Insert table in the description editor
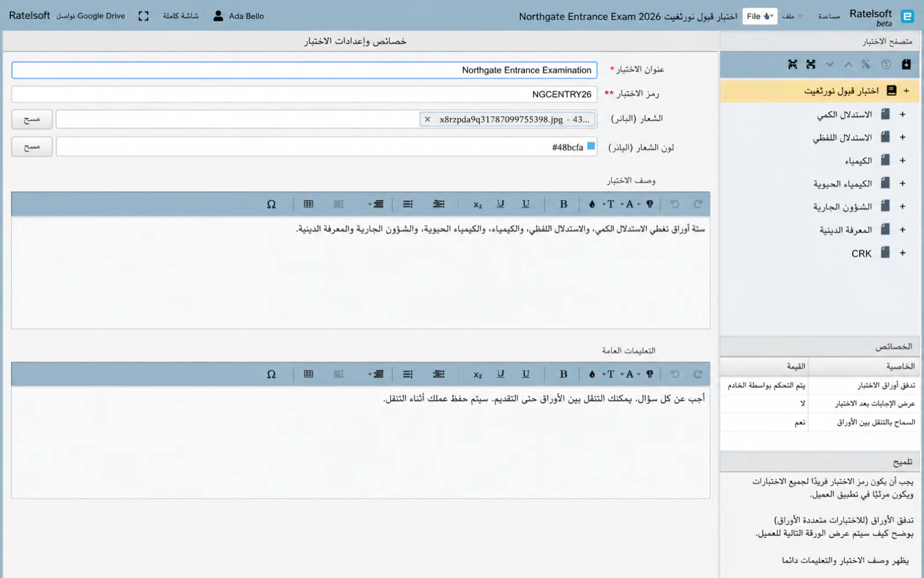The width and height of the screenshot is (924, 578). coord(308,204)
